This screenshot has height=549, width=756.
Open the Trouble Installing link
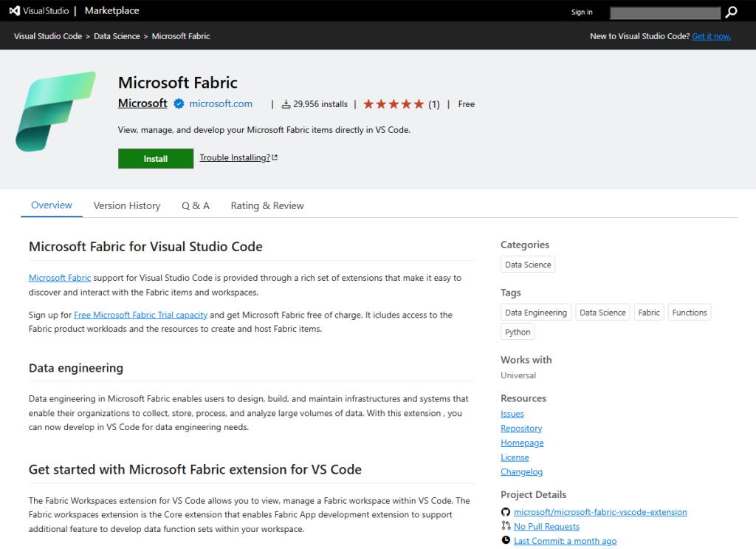[x=235, y=157]
